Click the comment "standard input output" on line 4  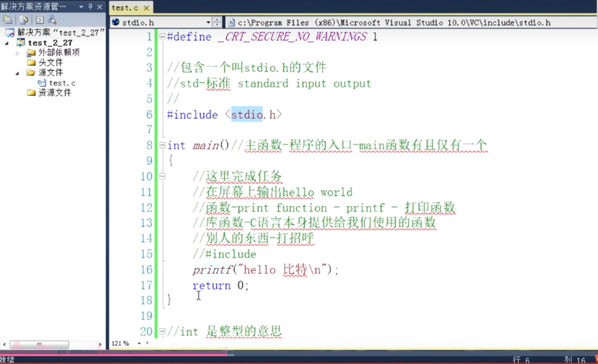pyautogui.click(x=304, y=83)
